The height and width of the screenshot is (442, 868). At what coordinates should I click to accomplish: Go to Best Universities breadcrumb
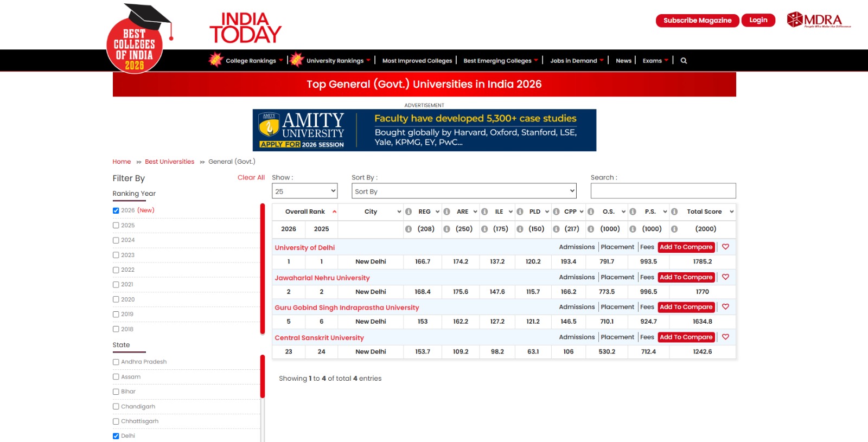point(169,162)
